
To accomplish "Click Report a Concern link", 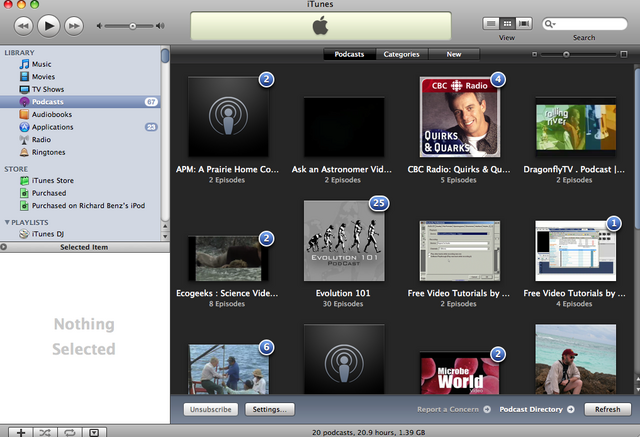I will tap(453, 409).
